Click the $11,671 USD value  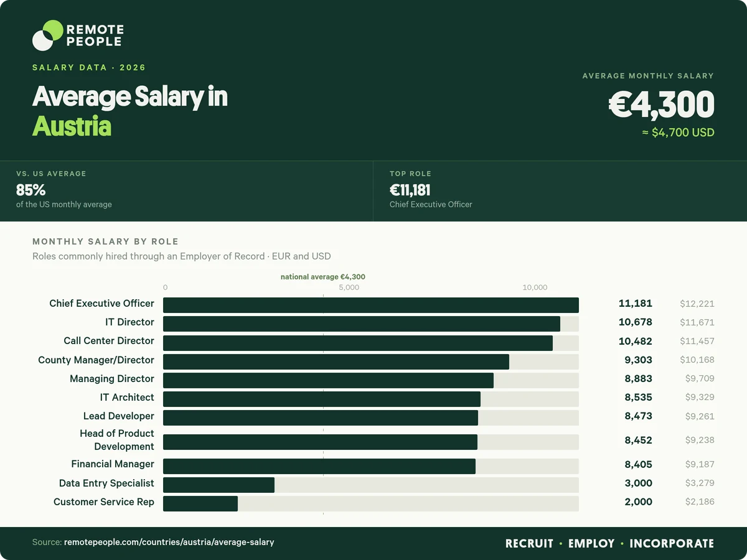point(697,322)
